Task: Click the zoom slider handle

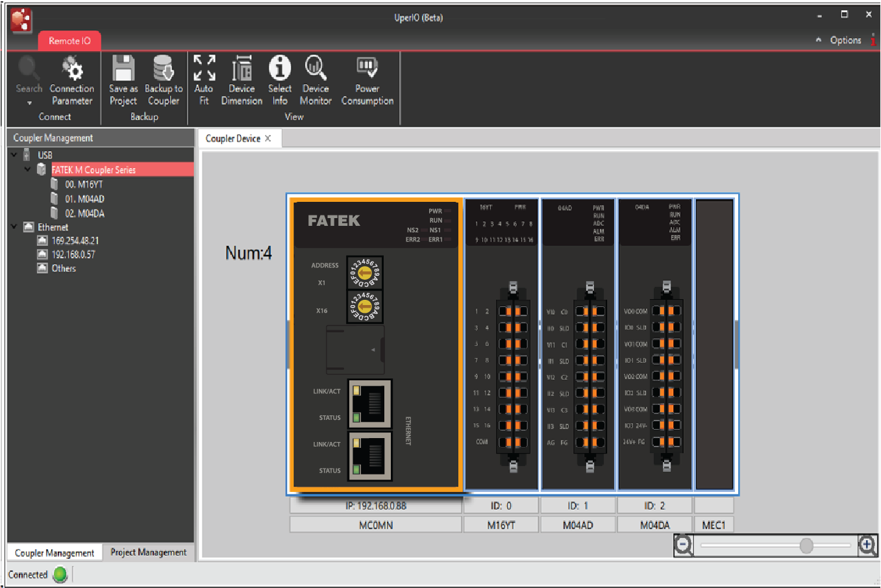Action: [x=806, y=546]
